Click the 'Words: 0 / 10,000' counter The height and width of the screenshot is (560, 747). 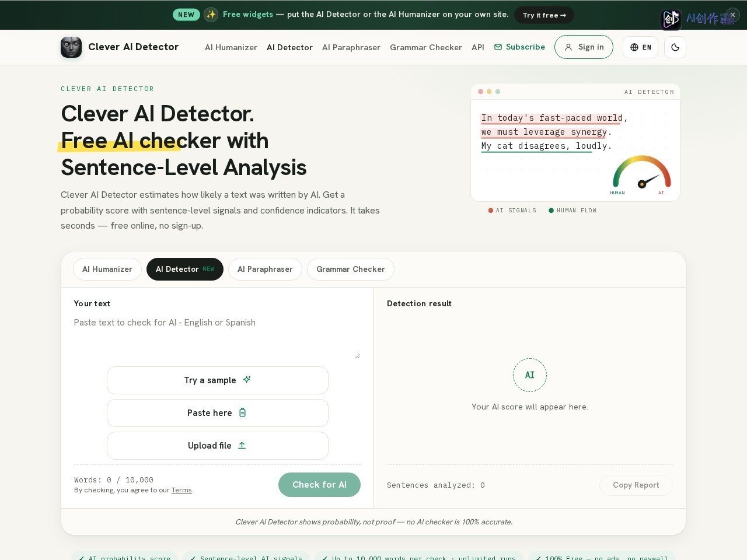(114, 480)
